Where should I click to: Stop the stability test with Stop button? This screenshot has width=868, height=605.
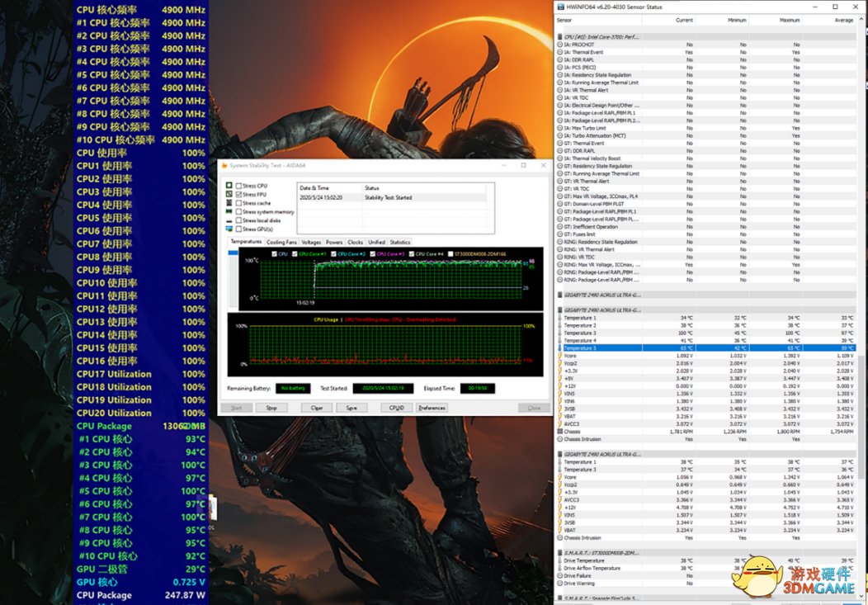271,408
